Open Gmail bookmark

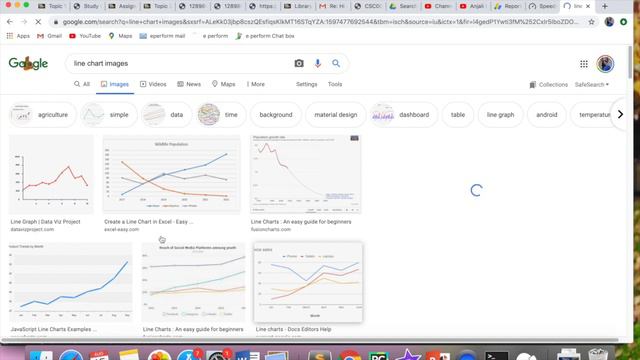49,36
